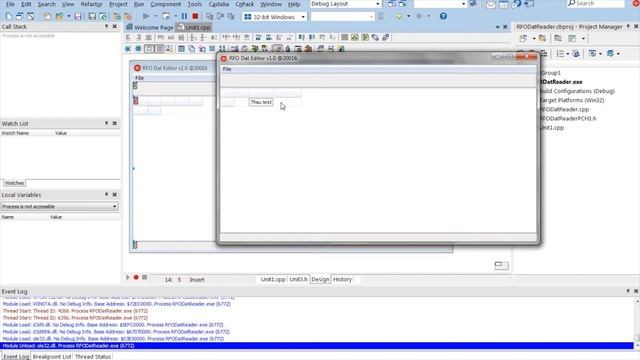Image resolution: width=640 pixels, height=360 pixels.
Task: Click the Save floppy disk icon
Action: [78, 17]
